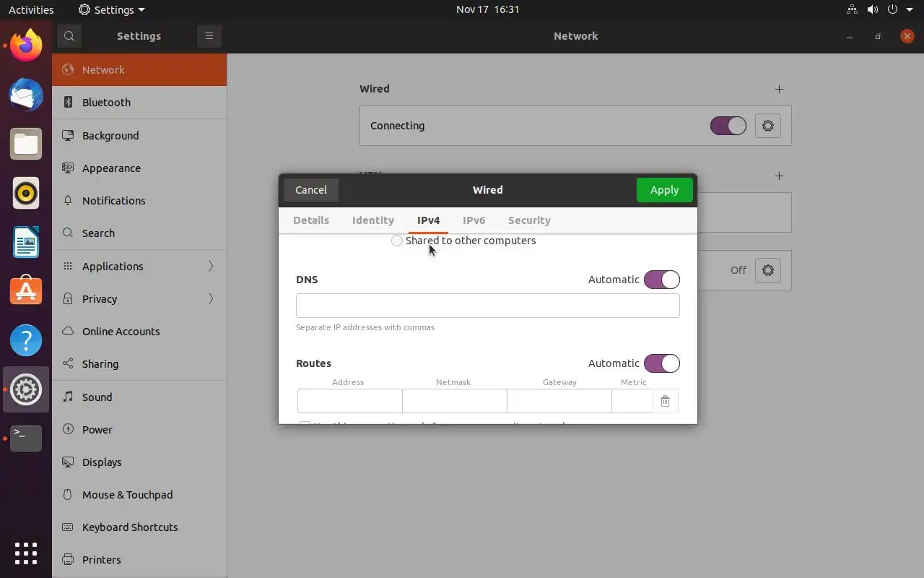924x578 pixels.
Task: Click the gear button beside the Off label
Action: pyautogui.click(x=768, y=270)
